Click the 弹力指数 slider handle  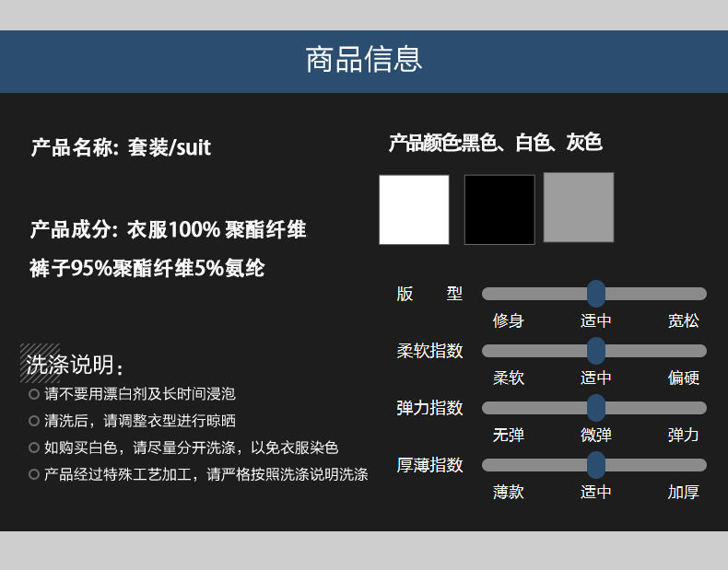[x=596, y=408]
